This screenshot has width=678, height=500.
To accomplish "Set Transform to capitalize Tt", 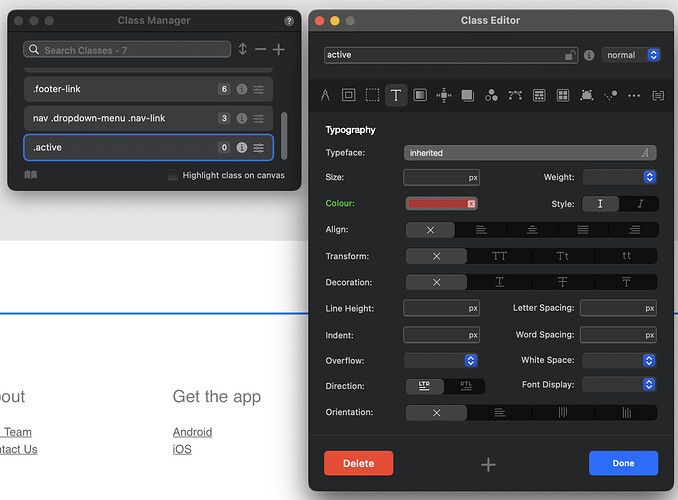I will click(563, 256).
